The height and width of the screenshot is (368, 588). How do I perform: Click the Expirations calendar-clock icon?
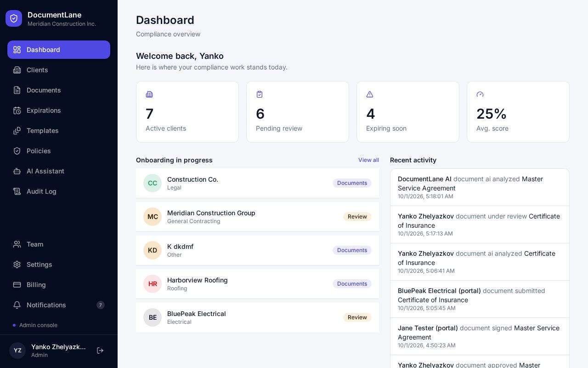(x=17, y=110)
